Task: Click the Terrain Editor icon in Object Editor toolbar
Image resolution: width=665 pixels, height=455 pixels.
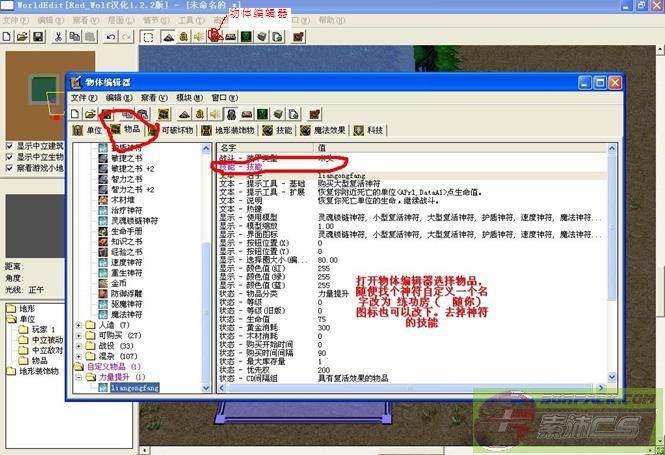Action: 182,114
